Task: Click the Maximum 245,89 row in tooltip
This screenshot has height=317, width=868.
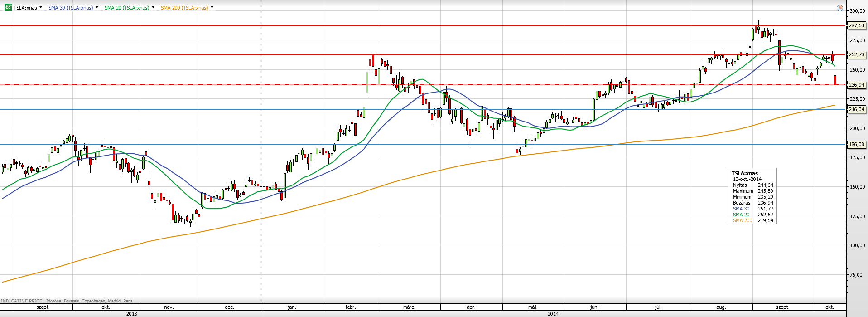Action: [753, 191]
